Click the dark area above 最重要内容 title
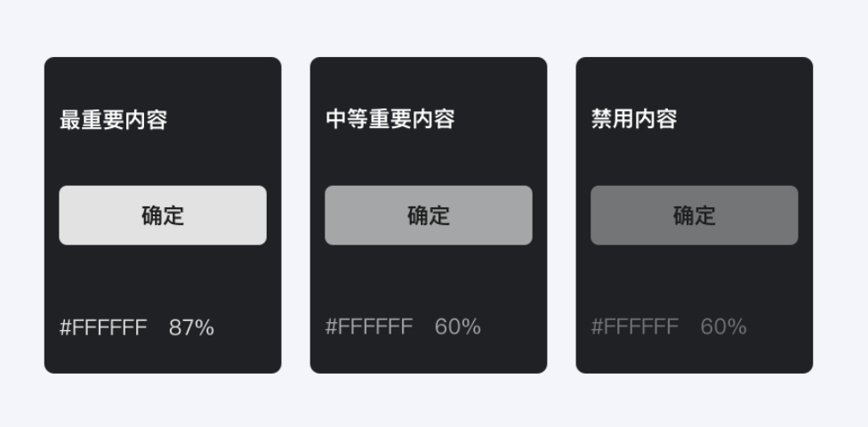This screenshot has height=427, width=868. [163, 80]
